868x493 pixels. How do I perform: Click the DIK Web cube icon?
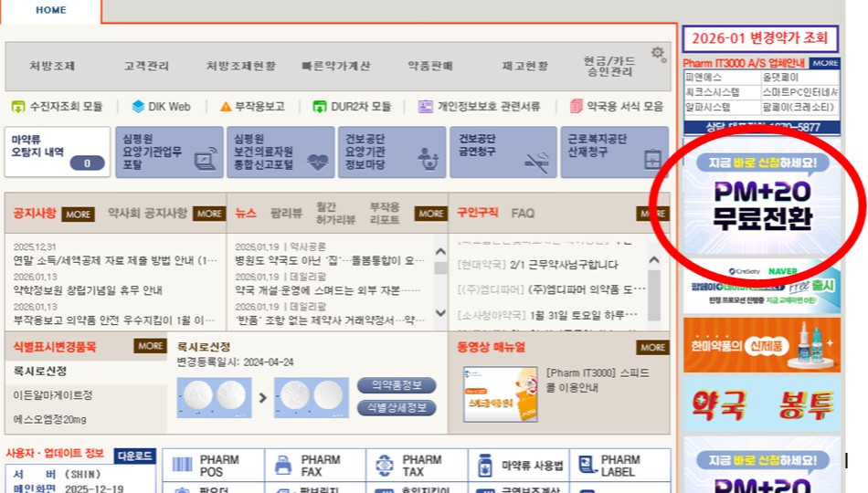(138, 106)
